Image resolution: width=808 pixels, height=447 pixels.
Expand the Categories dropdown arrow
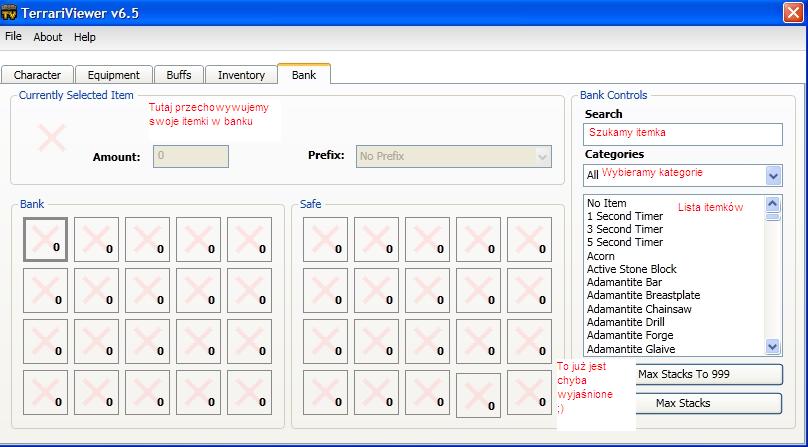(x=773, y=176)
